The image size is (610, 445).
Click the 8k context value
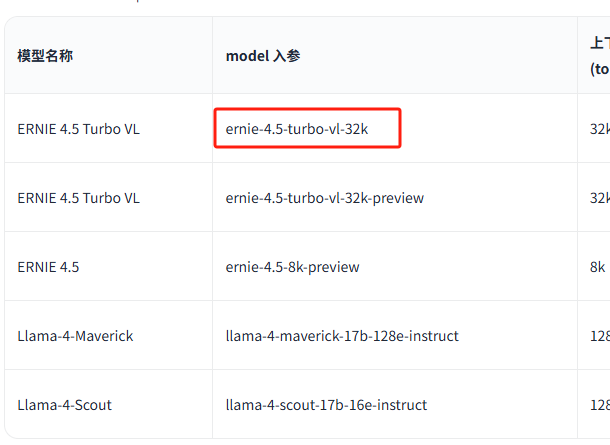(x=597, y=267)
